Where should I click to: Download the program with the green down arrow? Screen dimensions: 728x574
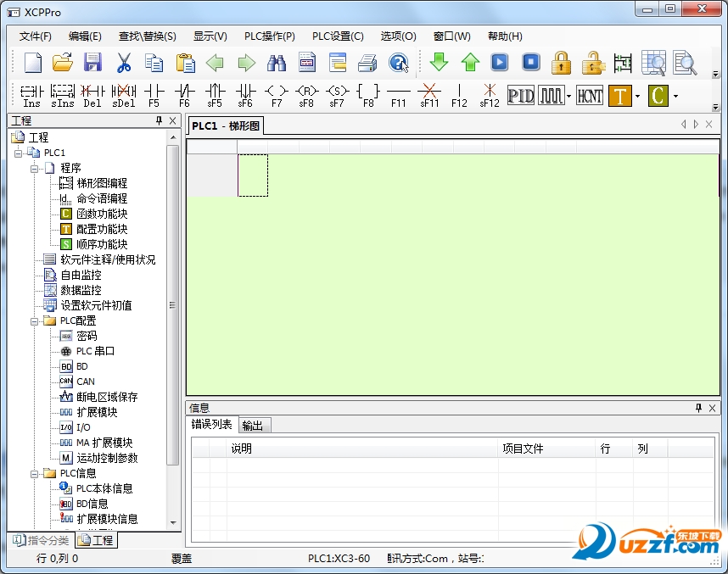439,62
